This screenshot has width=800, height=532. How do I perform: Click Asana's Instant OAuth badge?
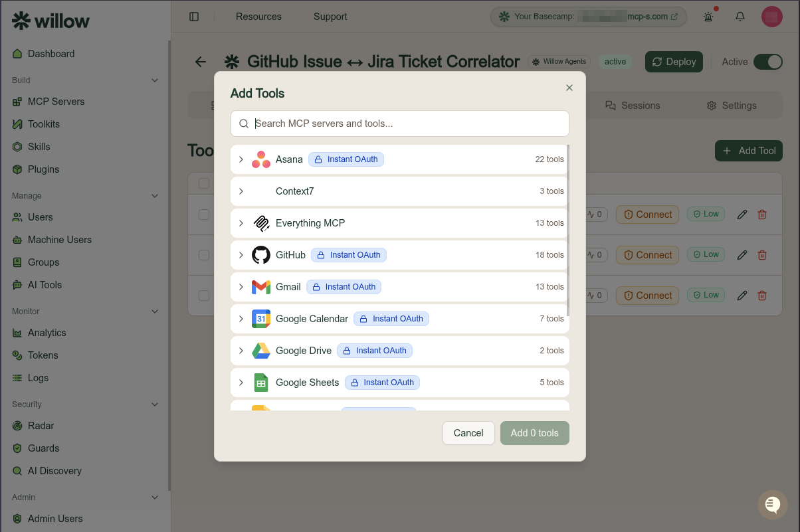pyautogui.click(x=346, y=159)
